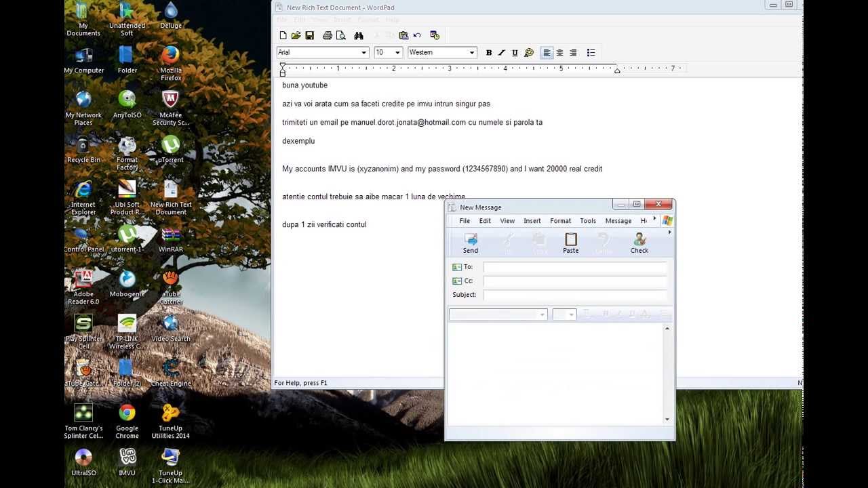The width and height of the screenshot is (868, 488).
Task: Select the Mozilla Firefox desktop icon
Action: point(171,64)
